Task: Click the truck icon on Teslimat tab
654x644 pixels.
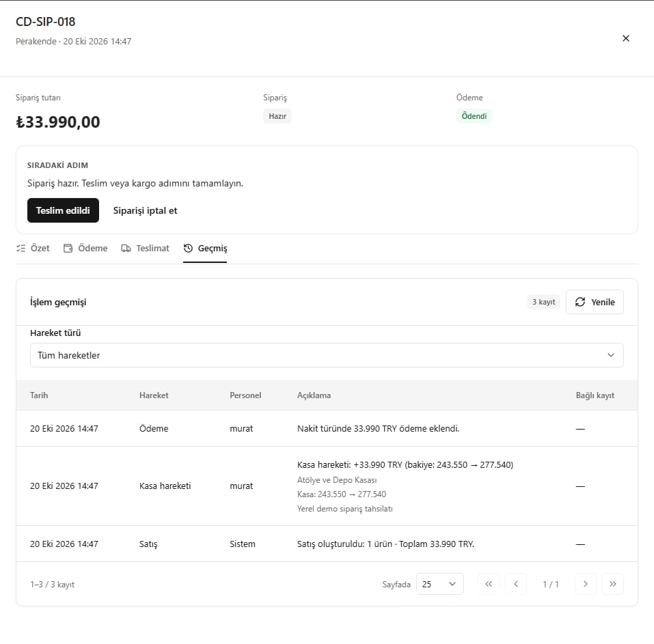Action: [126, 248]
